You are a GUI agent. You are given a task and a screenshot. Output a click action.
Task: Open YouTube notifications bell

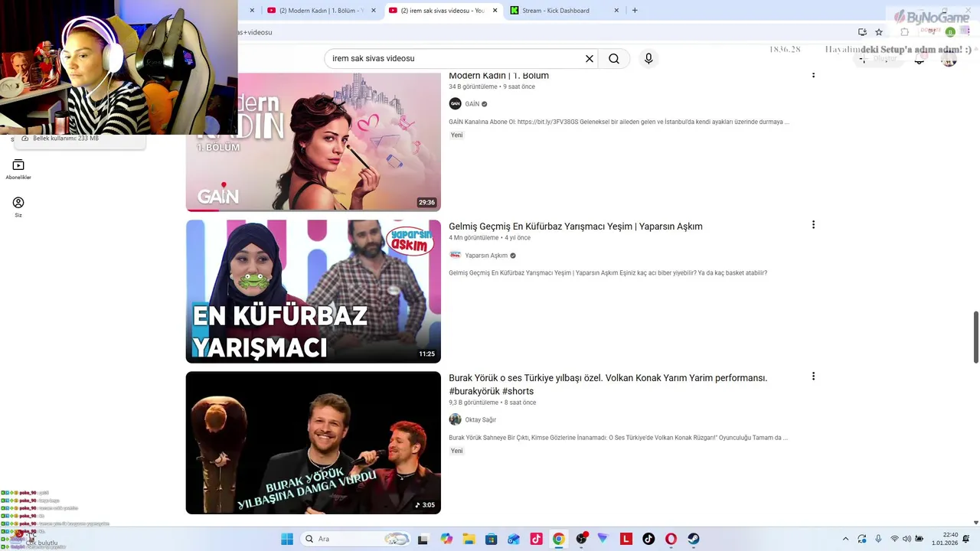[x=920, y=59]
